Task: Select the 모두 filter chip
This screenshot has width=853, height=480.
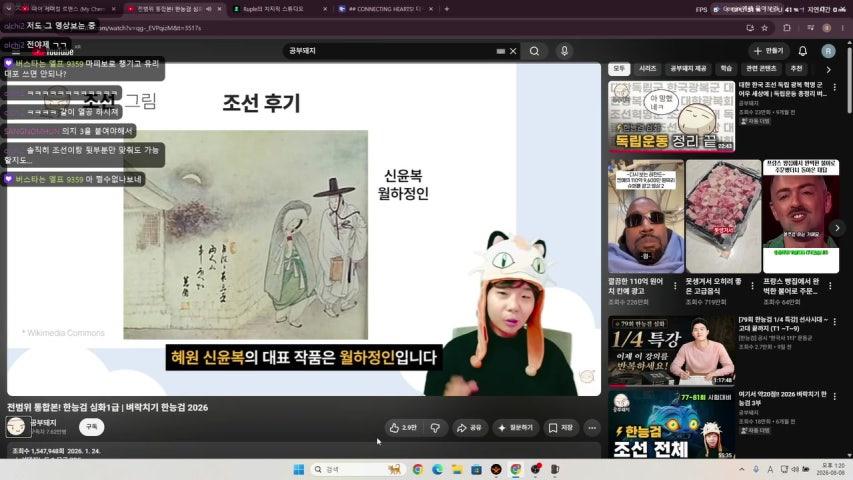Action: click(x=619, y=69)
